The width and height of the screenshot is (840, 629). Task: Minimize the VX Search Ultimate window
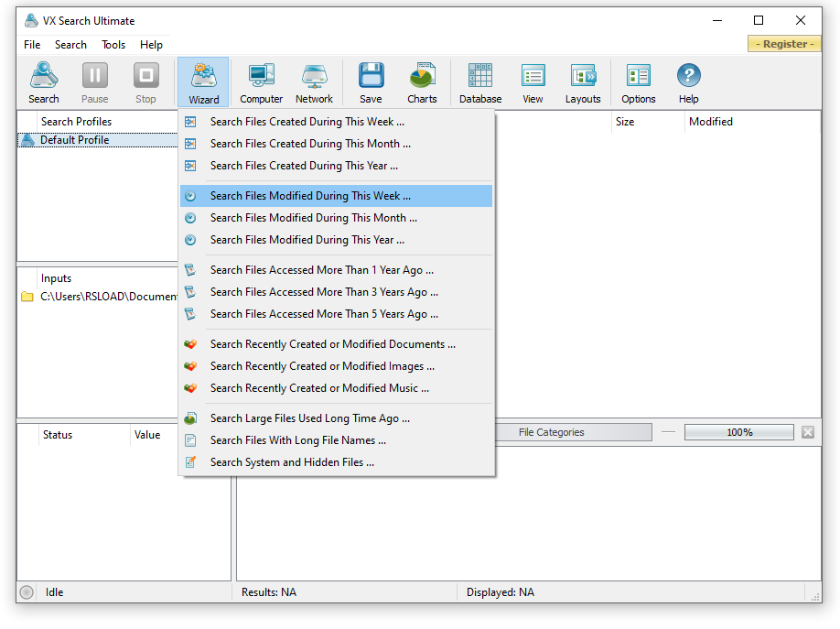[x=716, y=20]
